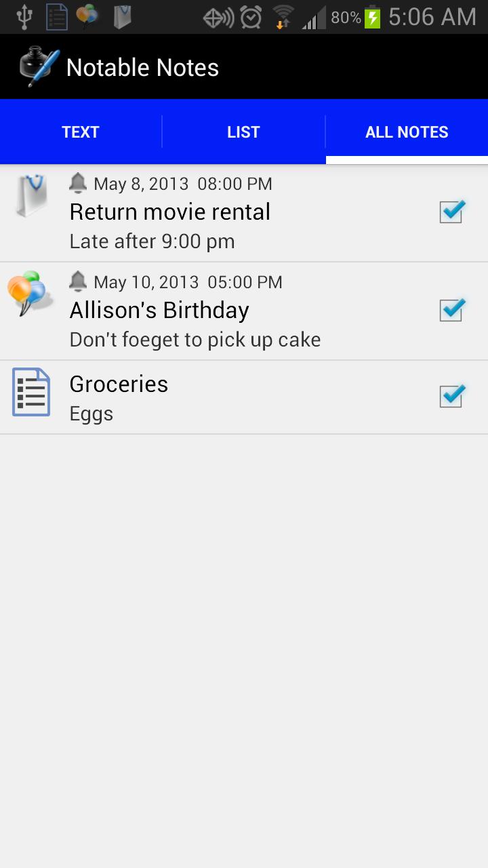Tap the Wi-Fi signal status icon
The width and height of the screenshot is (488, 868).
pos(283,17)
